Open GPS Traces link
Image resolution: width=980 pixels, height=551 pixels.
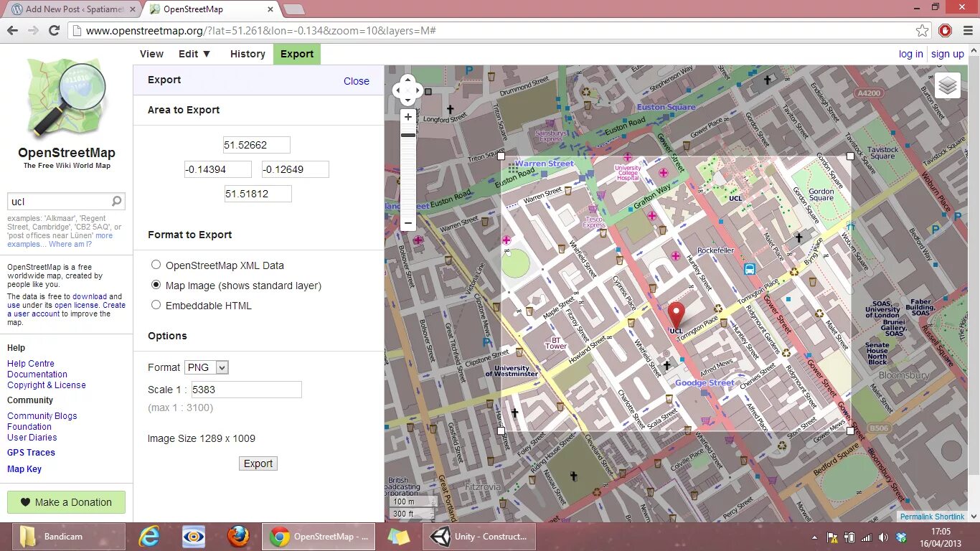pyautogui.click(x=31, y=453)
